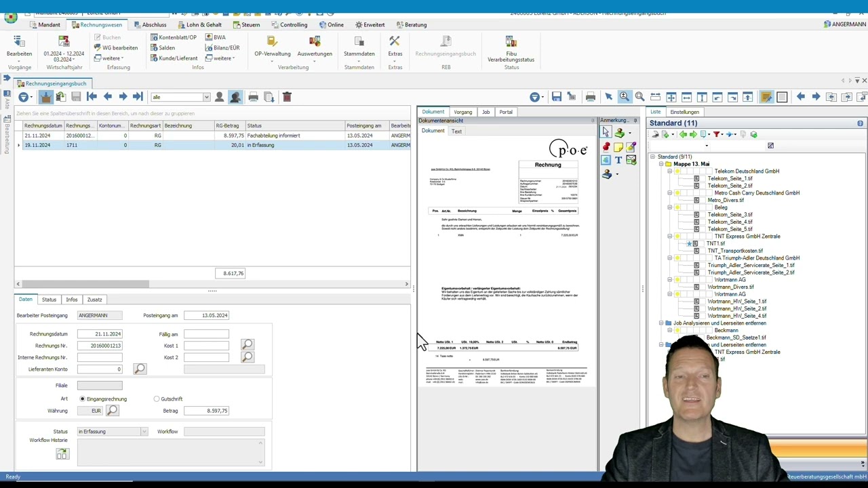Switch to the Einstellungen tab
Viewport: 868px width, 488px height.
684,112
